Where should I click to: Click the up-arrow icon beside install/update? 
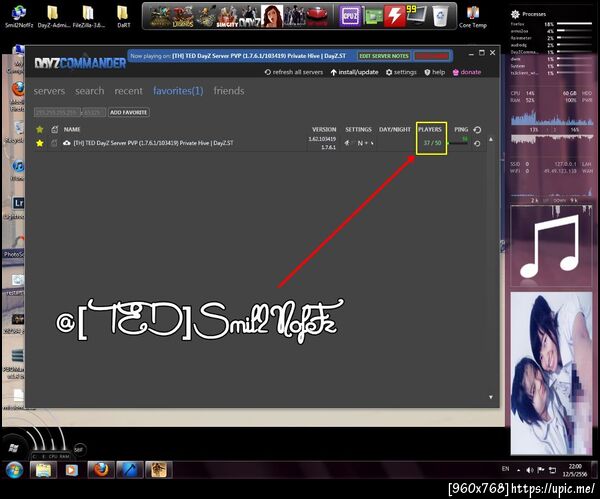click(334, 72)
